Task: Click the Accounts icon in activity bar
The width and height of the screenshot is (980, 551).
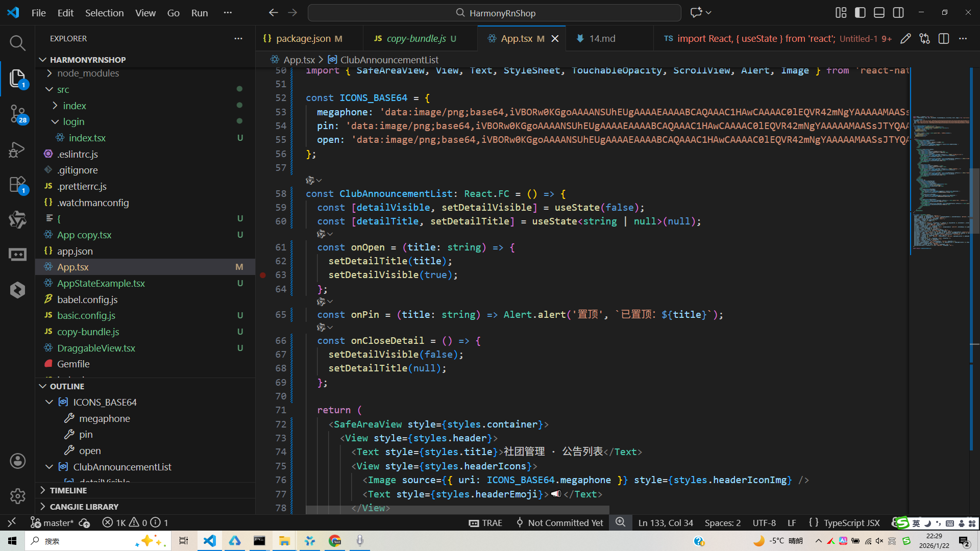Action: [x=17, y=461]
